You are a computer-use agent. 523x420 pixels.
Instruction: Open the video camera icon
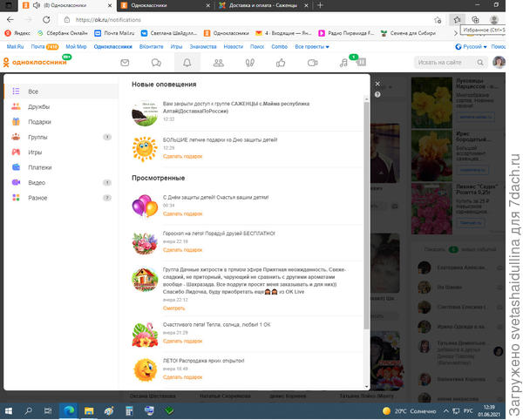tap(312, 63)
